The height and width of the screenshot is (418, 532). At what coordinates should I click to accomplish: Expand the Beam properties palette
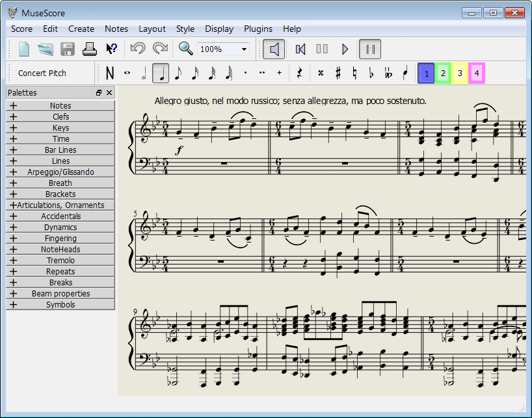pos(60,294)
